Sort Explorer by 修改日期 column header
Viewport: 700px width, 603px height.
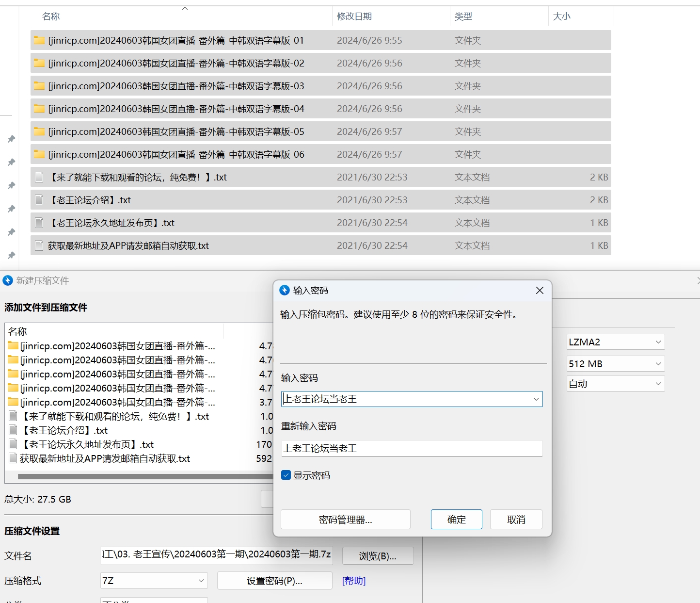[354, 16]
